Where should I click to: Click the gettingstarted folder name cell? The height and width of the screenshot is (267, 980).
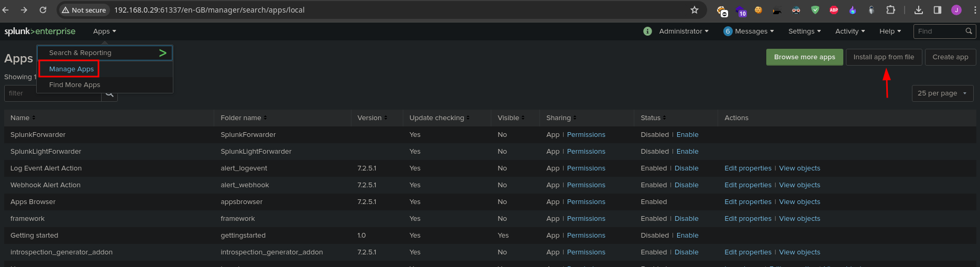pos(243,236)
